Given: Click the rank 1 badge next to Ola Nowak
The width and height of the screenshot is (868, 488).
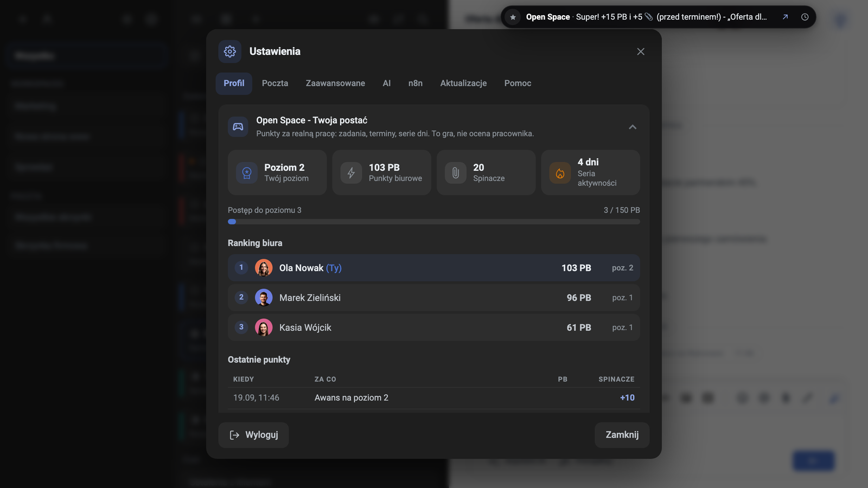Looking at the screenshot, I should point(241,267).
